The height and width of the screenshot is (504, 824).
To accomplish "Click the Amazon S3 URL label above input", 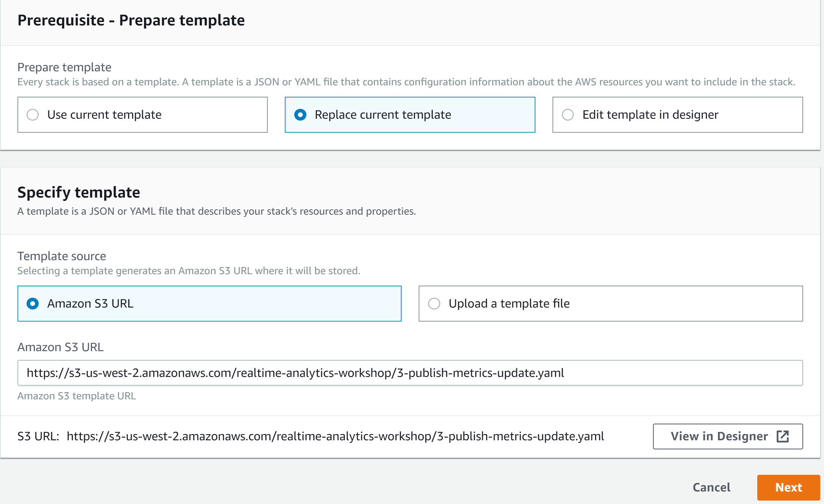I will [x=61, y=347].
